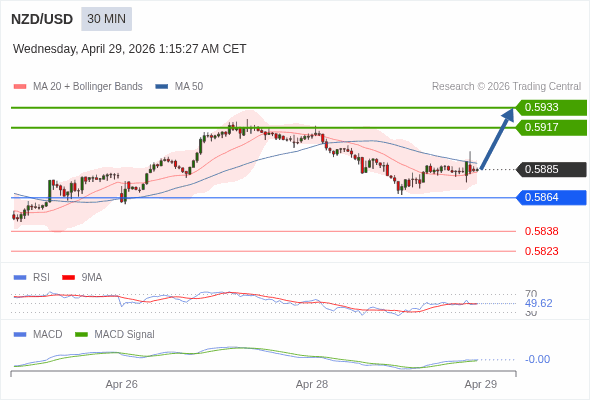
Task: Click the 30 MIN timeframe button
Action: (x=106, y=19)
